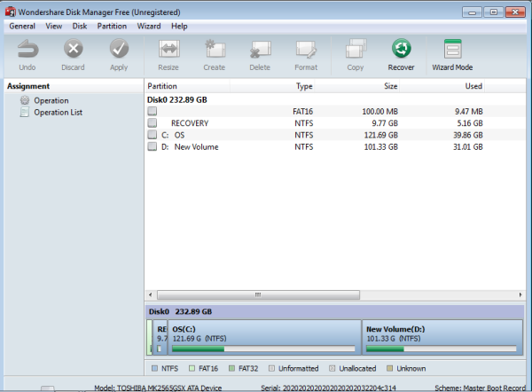Open the Wizard menu
The height and width of the screenshot is (392, 532).
tap(149, 27)
